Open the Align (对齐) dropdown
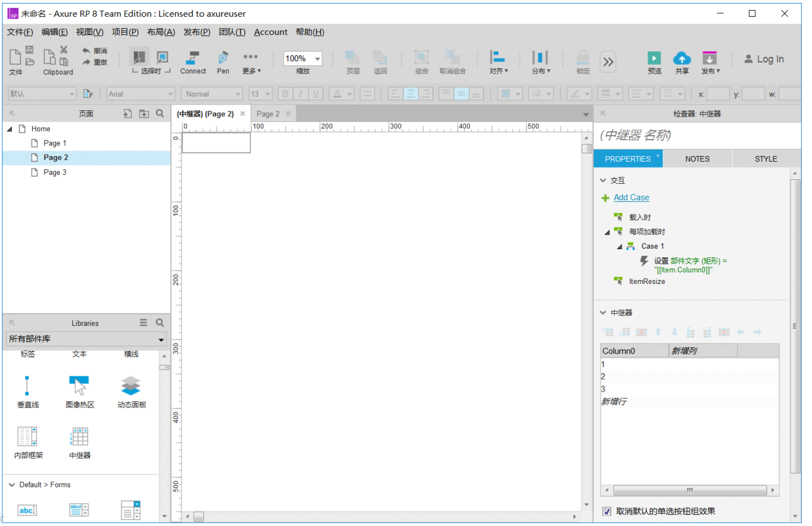812x526 pixels. tap(498, 62)
